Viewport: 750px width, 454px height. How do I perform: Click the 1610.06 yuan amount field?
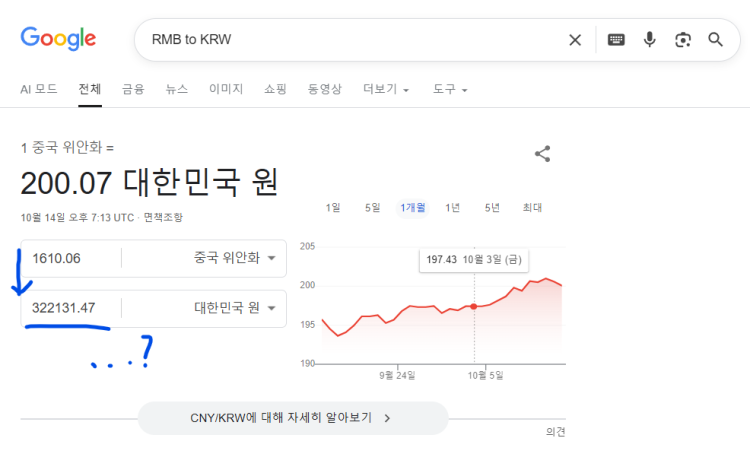tap(70, 258)
